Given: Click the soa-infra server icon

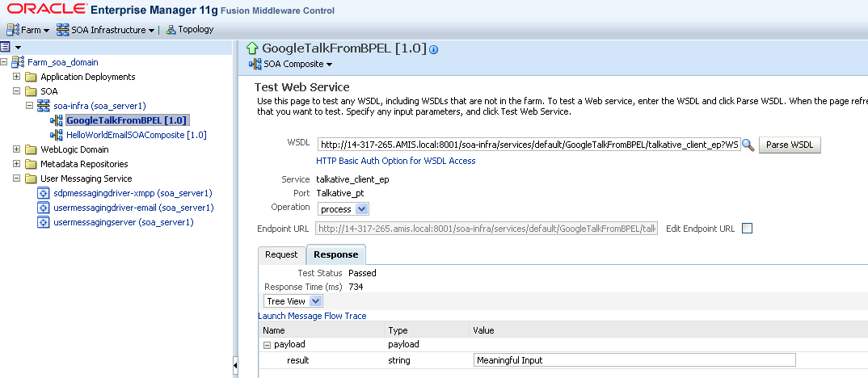Looking at the screenshot, I should (x=44, y=107).
